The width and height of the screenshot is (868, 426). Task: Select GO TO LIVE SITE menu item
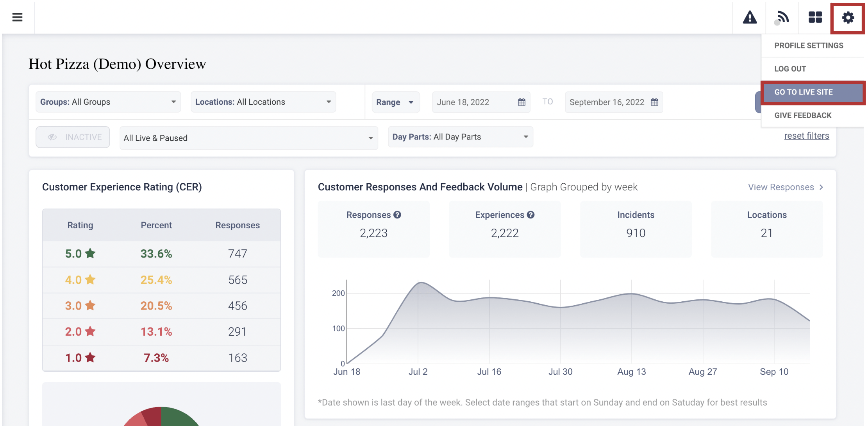pyautogui.click(x=813, y=92)
